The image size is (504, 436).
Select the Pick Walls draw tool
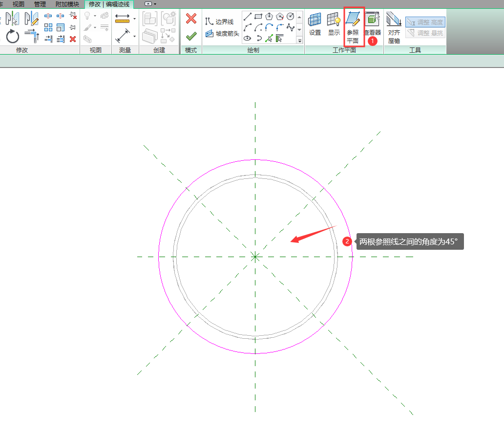(280, 38)
